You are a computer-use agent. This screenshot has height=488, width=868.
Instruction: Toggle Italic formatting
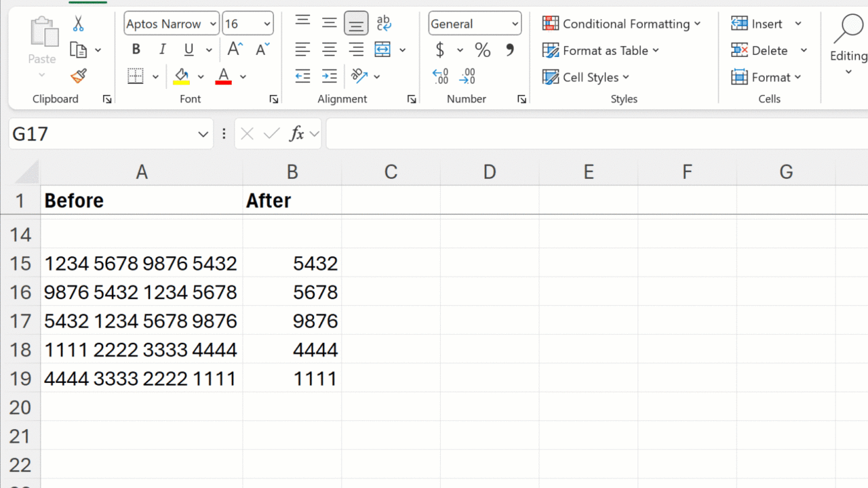coord(162,49)
